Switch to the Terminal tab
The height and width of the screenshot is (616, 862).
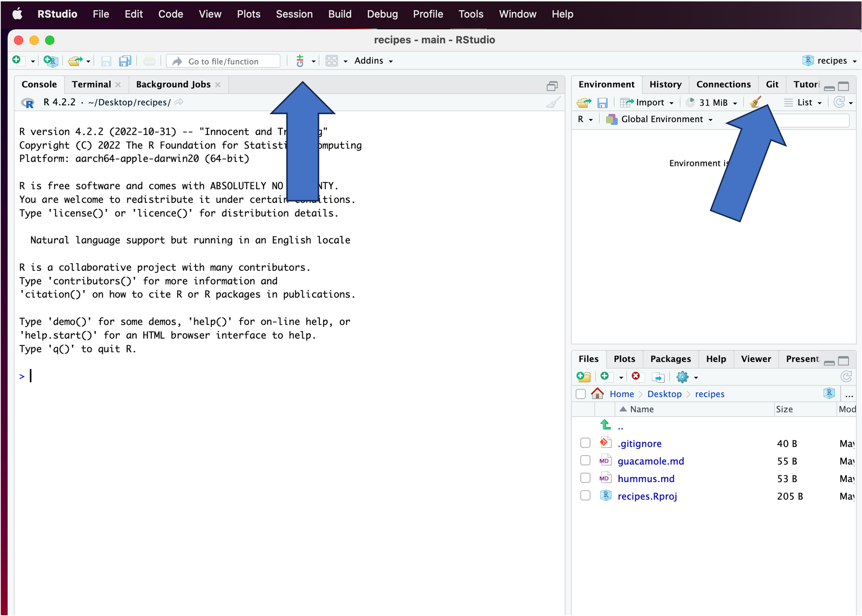pos(91,84)
